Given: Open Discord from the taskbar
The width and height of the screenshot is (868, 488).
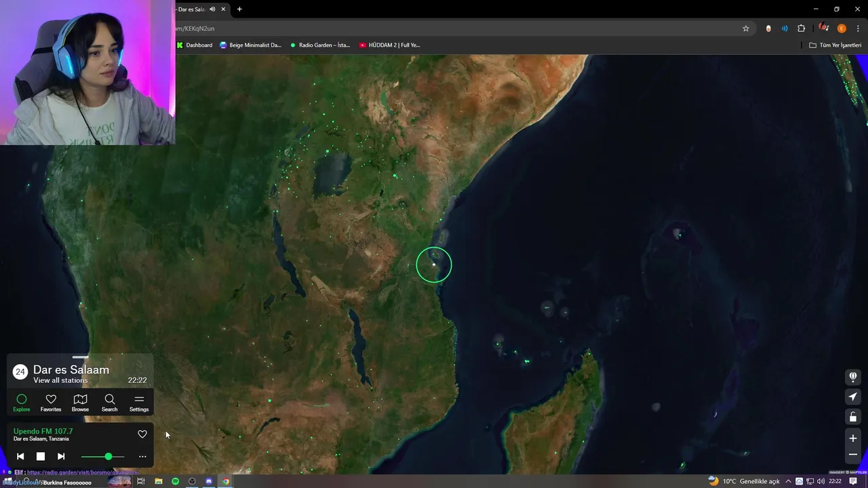Looking at the screenshot, I should coord(209,481).
